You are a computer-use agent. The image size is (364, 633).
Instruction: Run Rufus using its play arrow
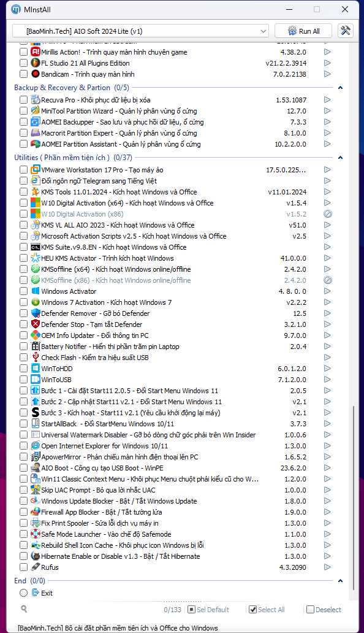[x=327, y=567]
